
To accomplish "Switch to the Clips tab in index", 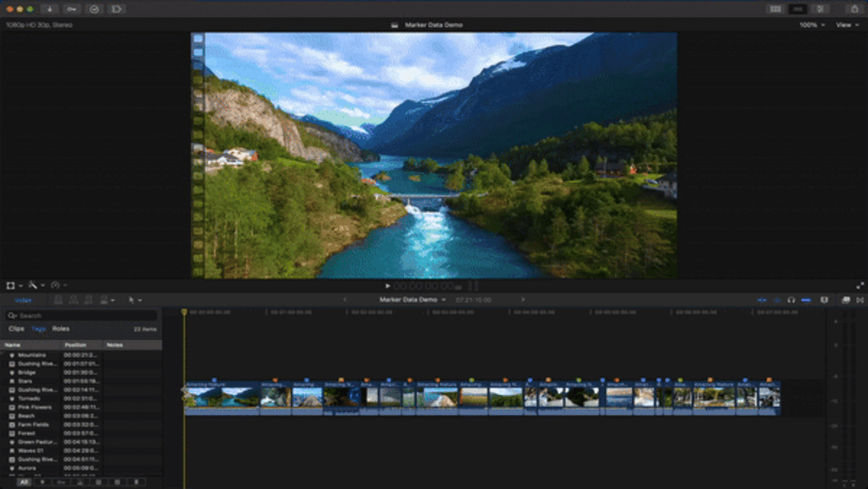I will (16, 329).
